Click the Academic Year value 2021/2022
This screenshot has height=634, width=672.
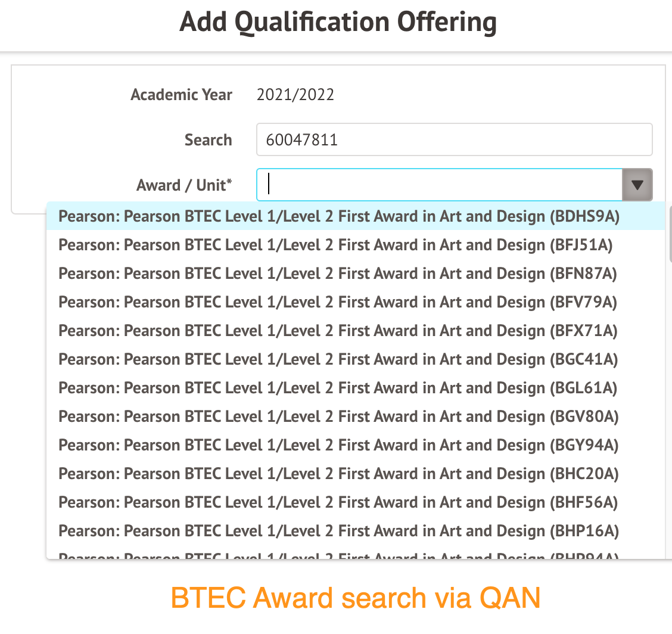(295, 95)
